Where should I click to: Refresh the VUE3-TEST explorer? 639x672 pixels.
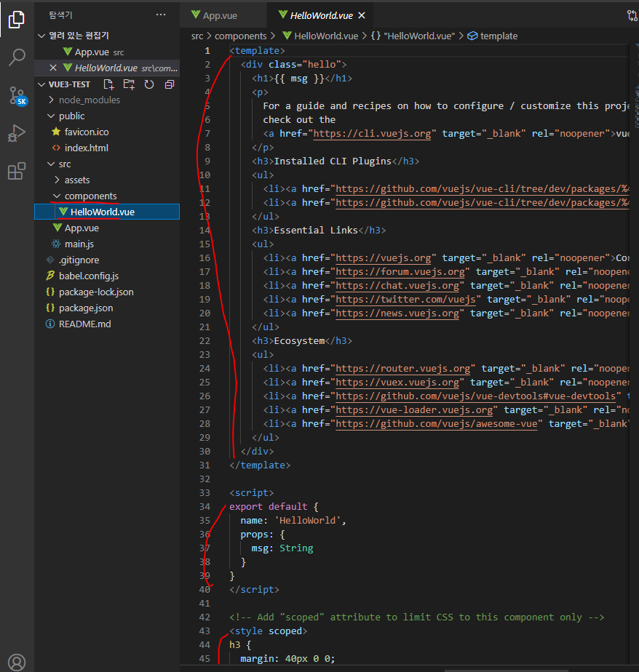point(148,84)
